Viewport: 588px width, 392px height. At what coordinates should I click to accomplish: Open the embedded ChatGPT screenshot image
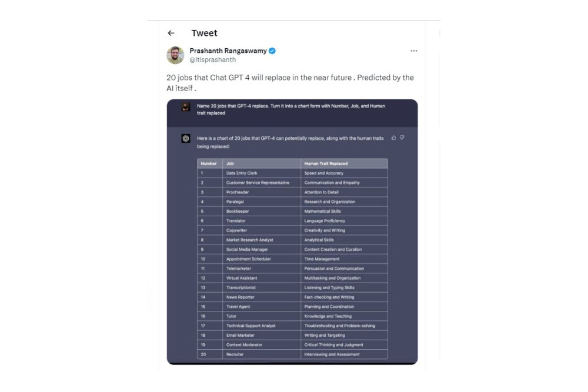click(x=292, y=232)
